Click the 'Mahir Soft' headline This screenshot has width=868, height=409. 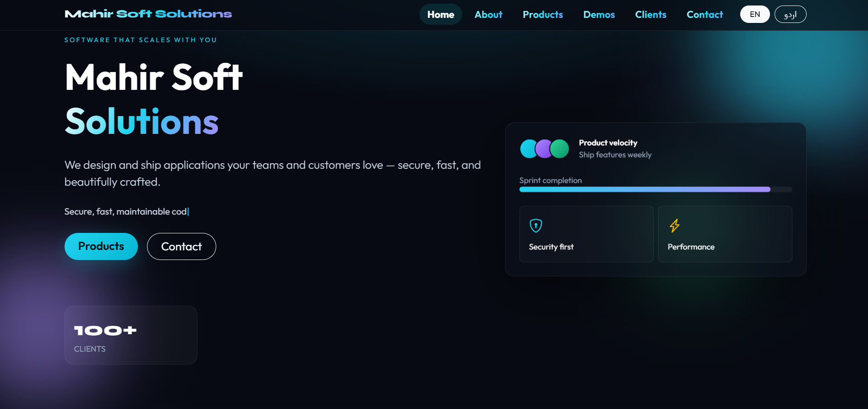pos(153,77)
